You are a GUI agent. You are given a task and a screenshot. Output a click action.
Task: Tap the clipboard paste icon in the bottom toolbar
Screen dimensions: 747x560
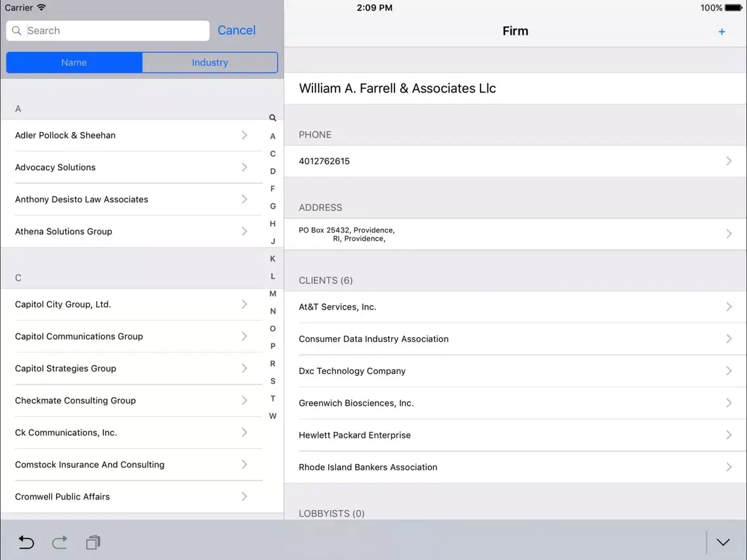click(x=93, y=542)
